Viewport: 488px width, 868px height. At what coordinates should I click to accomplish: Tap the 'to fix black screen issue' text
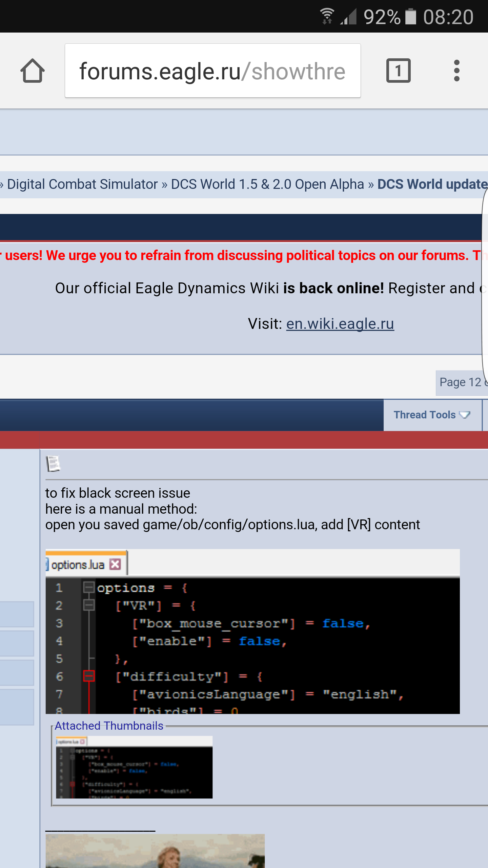tap(118, 493)
